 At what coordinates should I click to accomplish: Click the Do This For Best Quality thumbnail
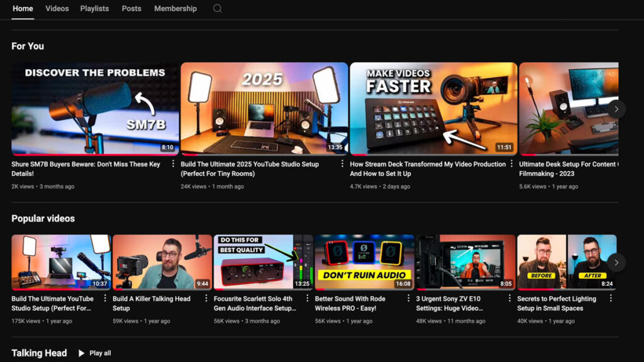pos(264,262)
